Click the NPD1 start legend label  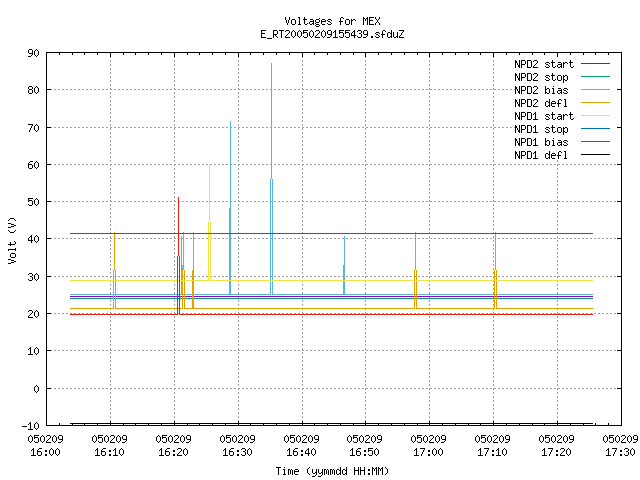point(544,116)
